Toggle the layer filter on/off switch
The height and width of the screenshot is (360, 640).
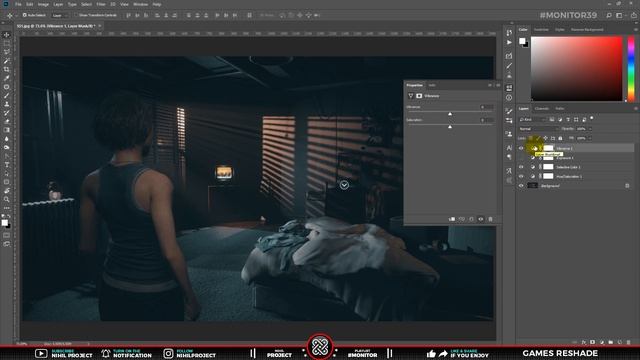point(592,119)
